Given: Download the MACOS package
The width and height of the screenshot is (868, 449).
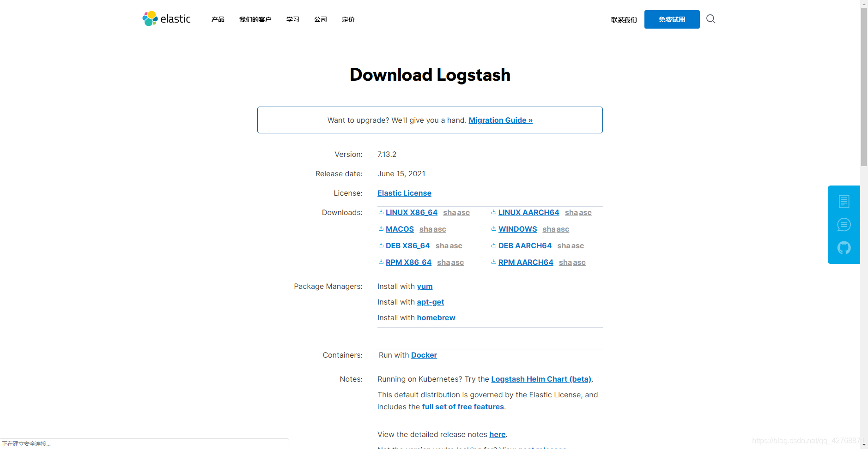Looking at the screenshot, I should [400, 229].
